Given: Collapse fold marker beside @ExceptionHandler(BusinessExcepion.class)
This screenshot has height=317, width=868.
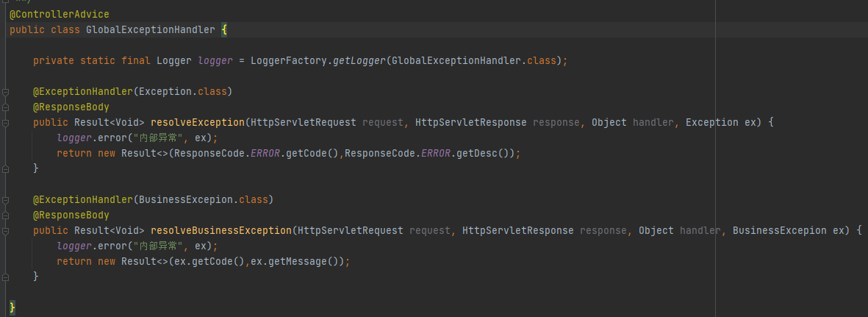Looking at the screenshot, I should tap(6, 200).
